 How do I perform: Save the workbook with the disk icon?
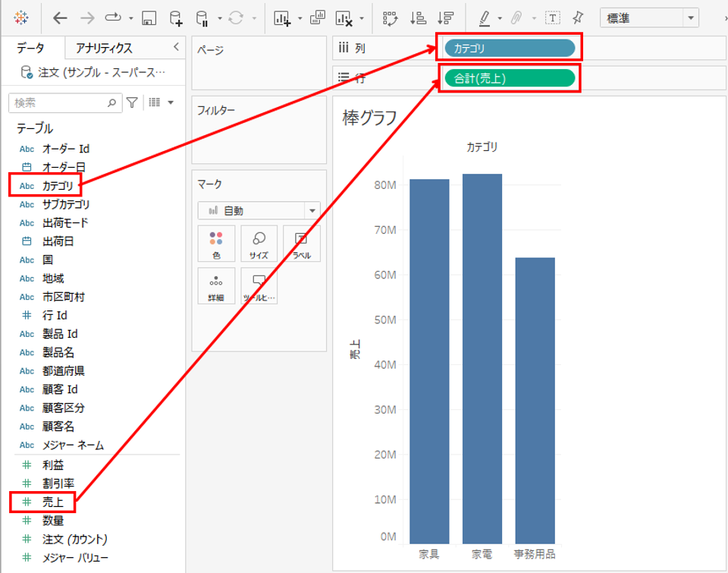click(x=149, y=18)
